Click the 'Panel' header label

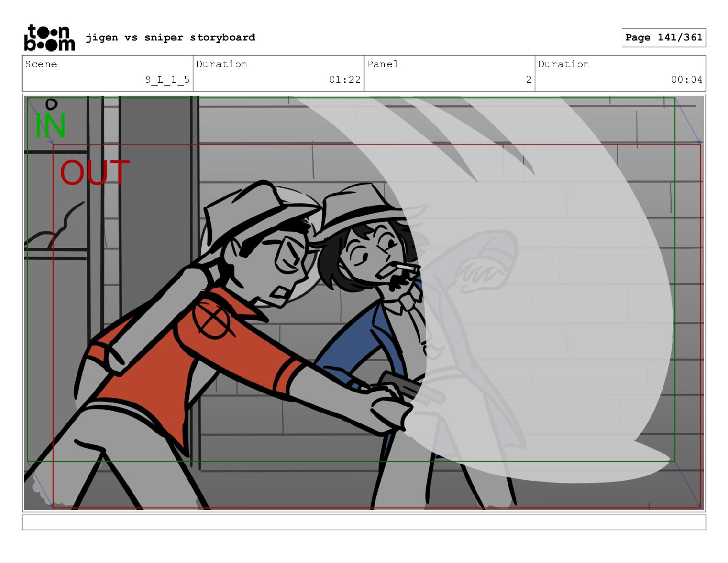(x=383, y=64)
